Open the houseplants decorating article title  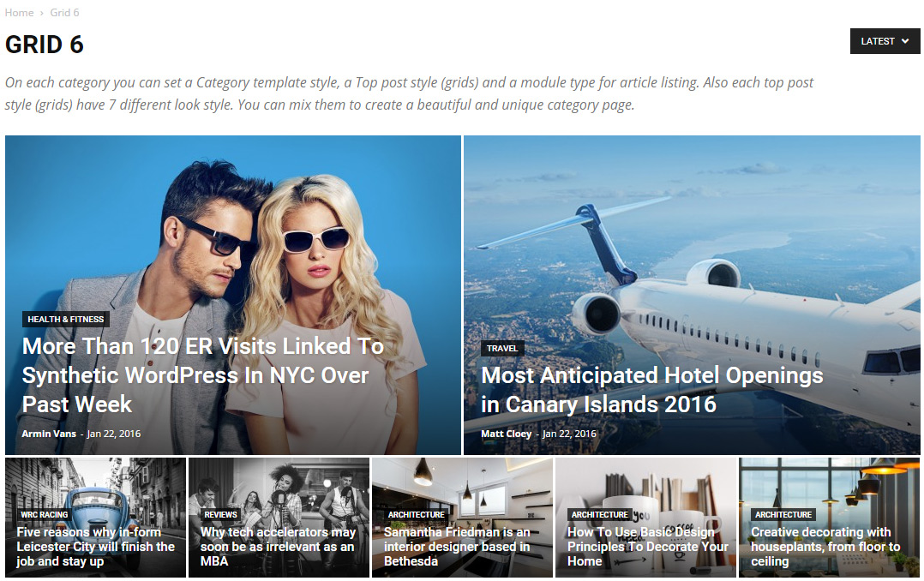point(825,547)
